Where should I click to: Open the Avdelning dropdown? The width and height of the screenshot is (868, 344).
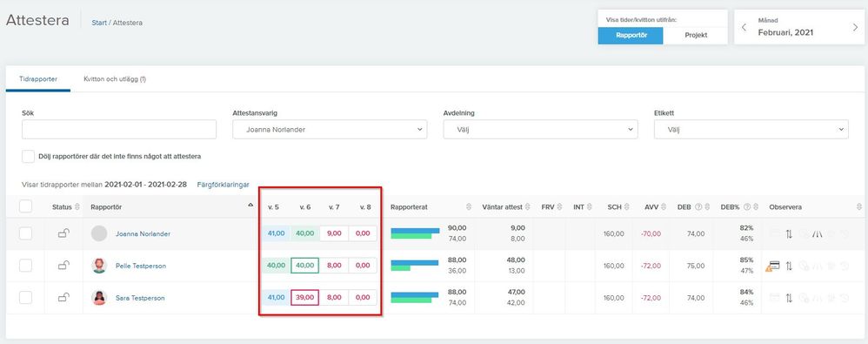click(x=540, y=130)
